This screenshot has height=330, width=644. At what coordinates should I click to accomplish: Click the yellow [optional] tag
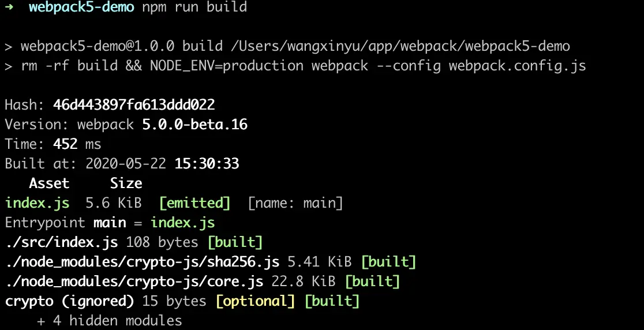point(256,301)
